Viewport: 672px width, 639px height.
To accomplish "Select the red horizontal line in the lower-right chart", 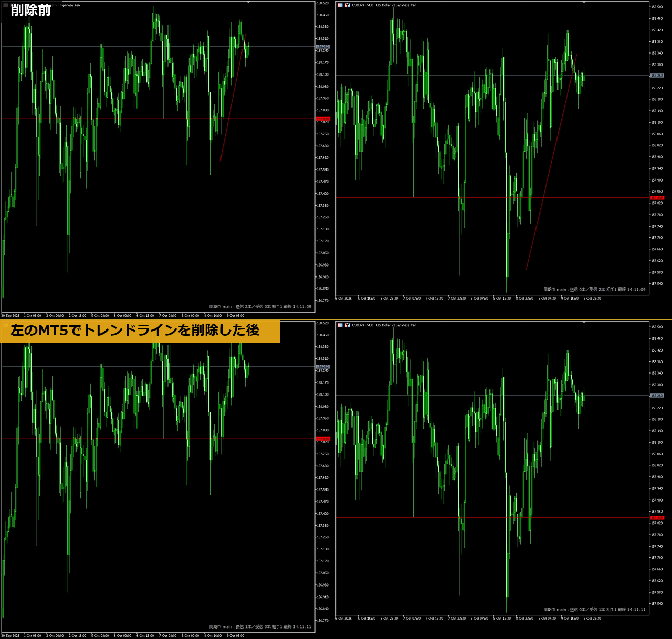I will coord(492,518).
